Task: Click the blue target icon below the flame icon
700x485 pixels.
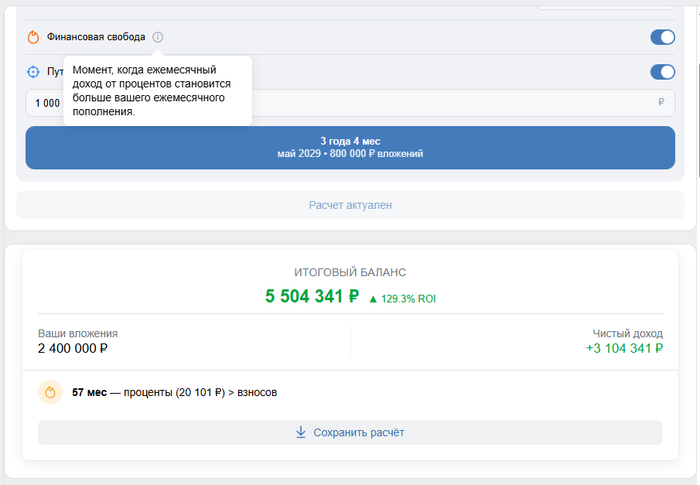Action: point(33,72)
